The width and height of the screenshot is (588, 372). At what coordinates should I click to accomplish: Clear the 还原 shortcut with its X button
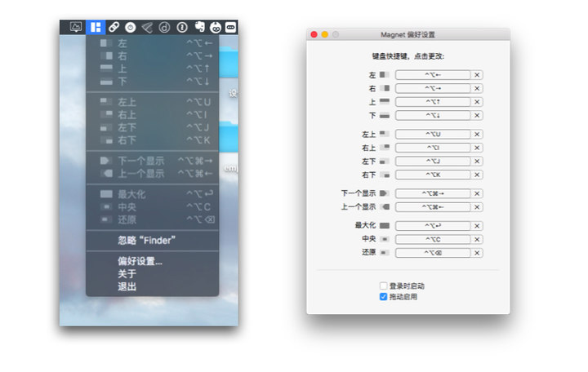477,253
